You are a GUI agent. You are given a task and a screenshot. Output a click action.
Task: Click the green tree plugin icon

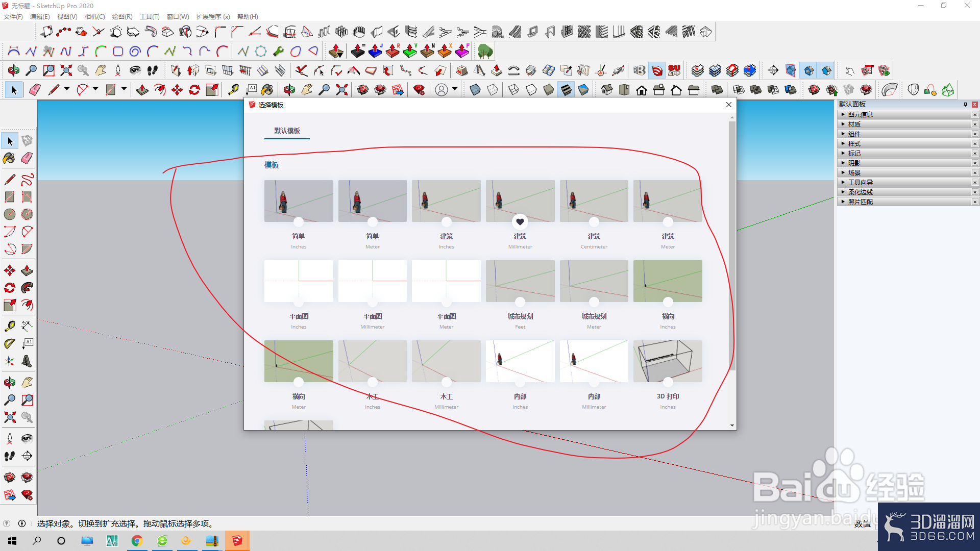(485, 51)
